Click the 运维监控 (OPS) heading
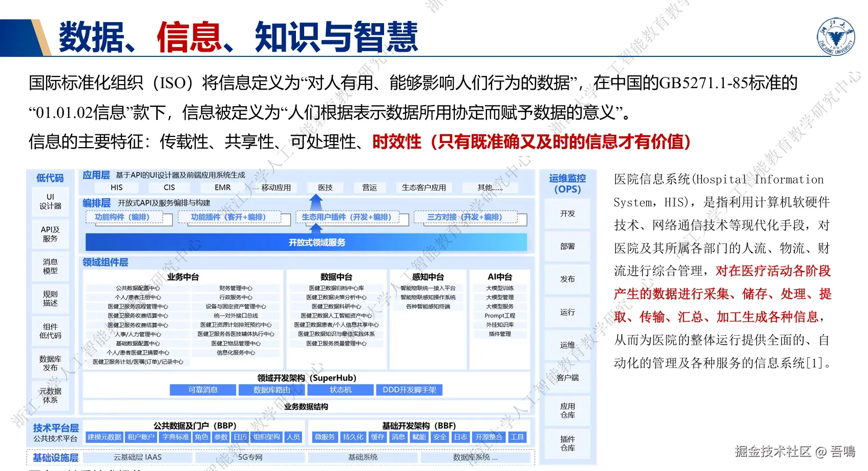 567,183
